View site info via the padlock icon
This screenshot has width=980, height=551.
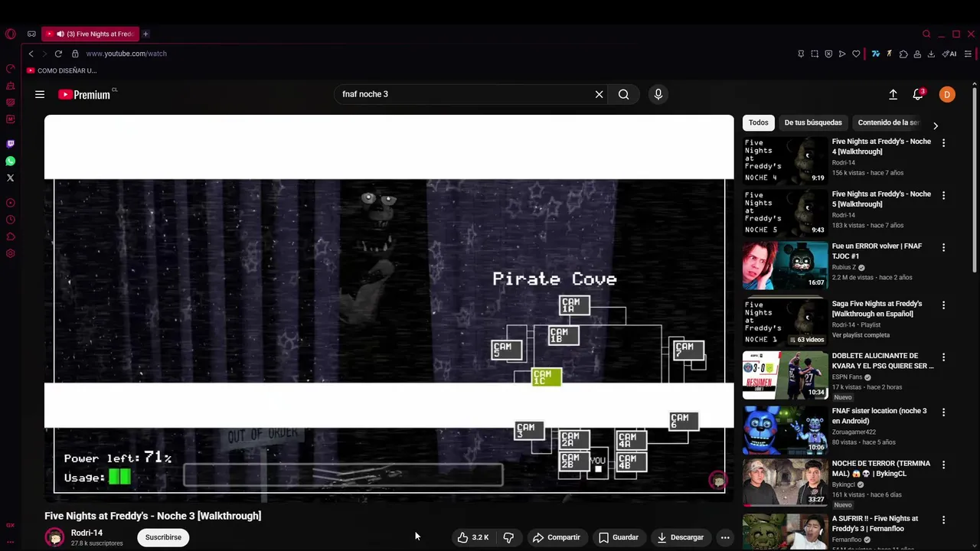click(75, 54)
